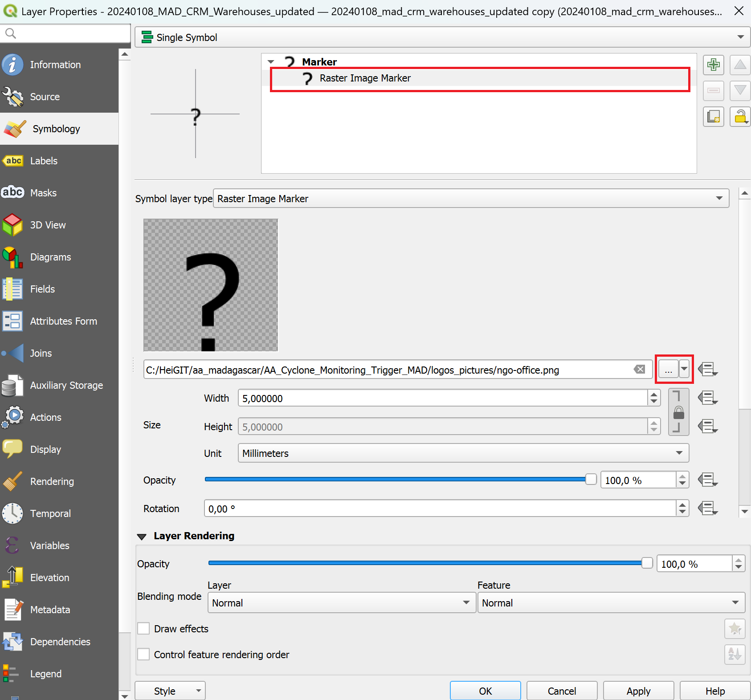Click the Width value field
This screenshot has height=700, width=751.
(x=443, y=398)
